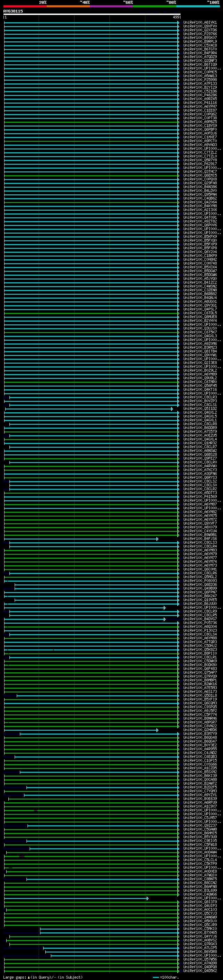Click the start tick of the UniRef100_C8CLS1 bar

point(9,405)
